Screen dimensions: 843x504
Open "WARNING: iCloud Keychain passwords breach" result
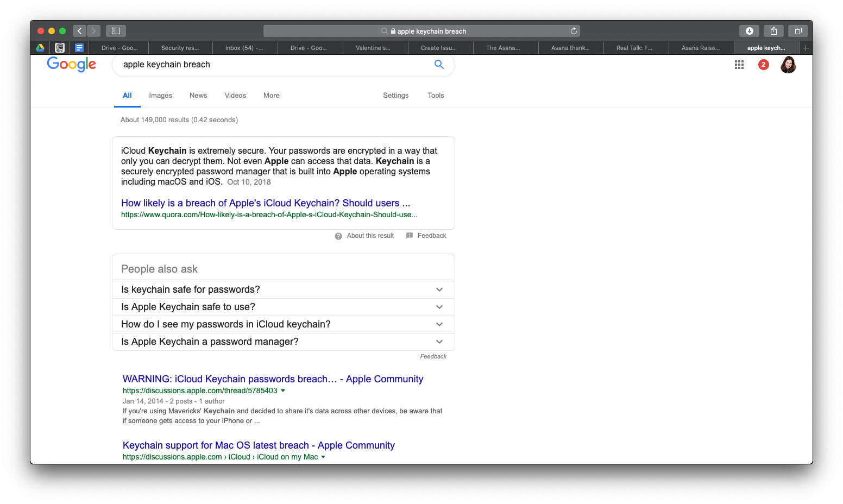(273, 379)
